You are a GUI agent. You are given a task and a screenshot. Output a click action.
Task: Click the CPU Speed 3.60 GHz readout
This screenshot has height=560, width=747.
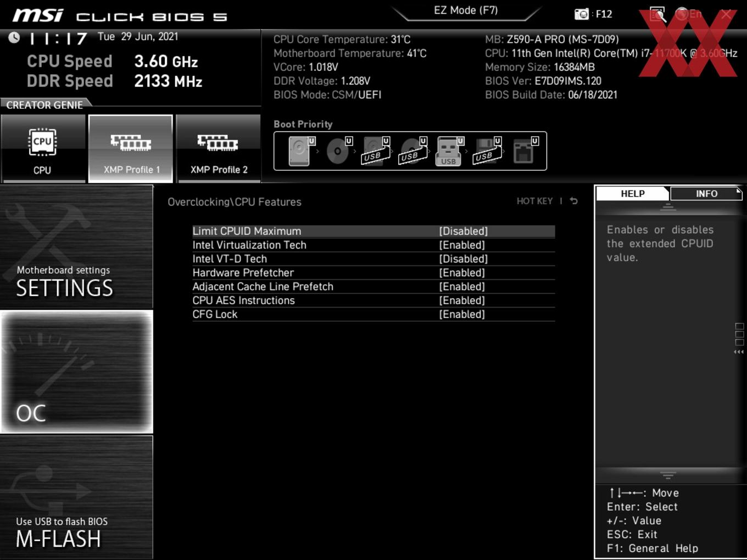[x=113, y=61]
